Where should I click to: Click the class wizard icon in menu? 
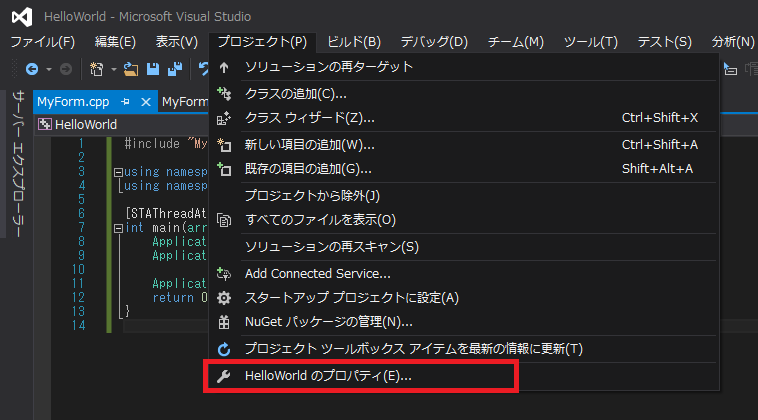coord(224,118)
